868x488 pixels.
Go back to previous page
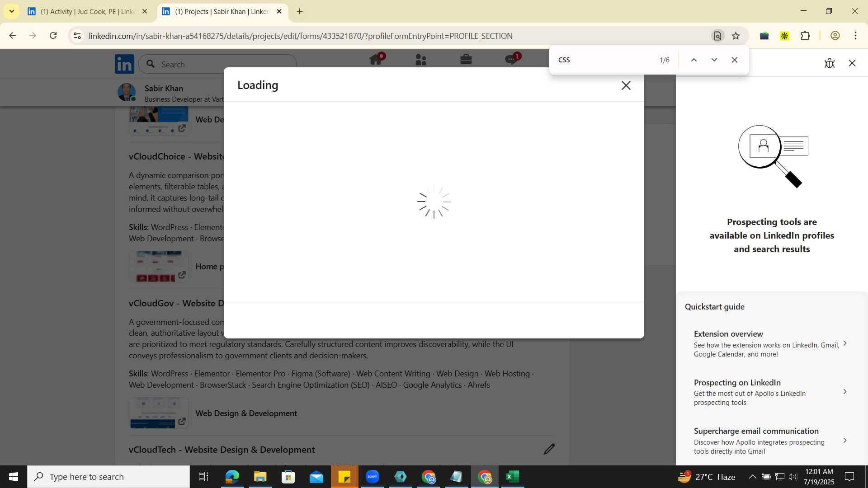(13, 36)
